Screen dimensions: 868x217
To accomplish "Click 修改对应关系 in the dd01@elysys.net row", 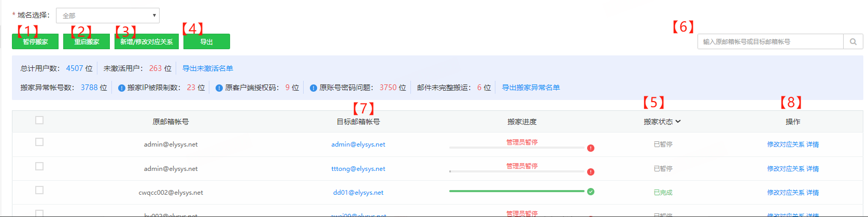I will point(786,193).
